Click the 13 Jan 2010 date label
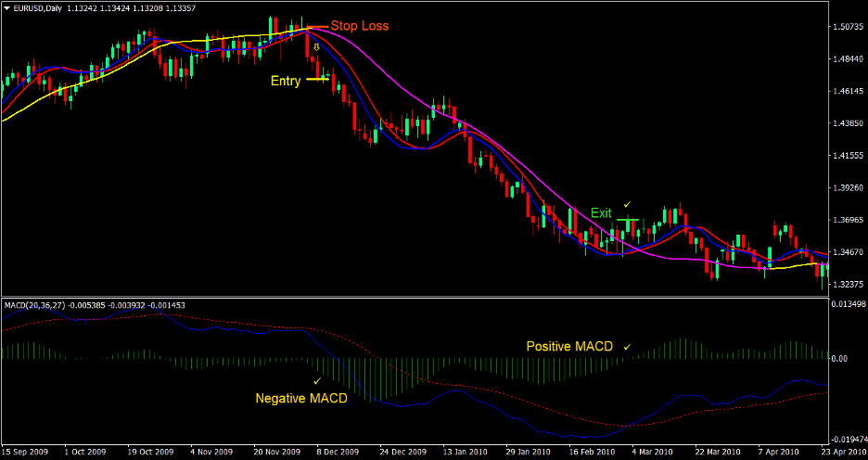This screenshot has width=868, height=460. 466,452
